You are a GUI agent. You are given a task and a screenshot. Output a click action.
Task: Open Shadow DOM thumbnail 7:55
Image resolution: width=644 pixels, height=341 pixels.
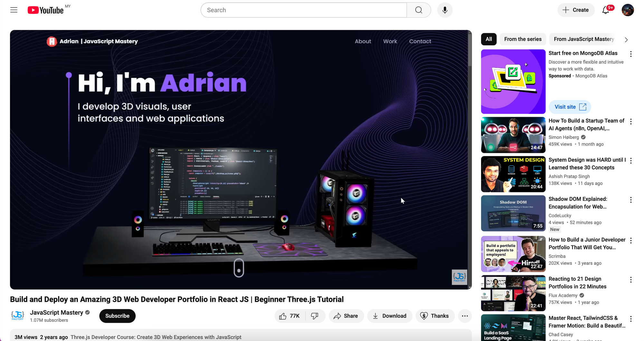click(513, 213)
